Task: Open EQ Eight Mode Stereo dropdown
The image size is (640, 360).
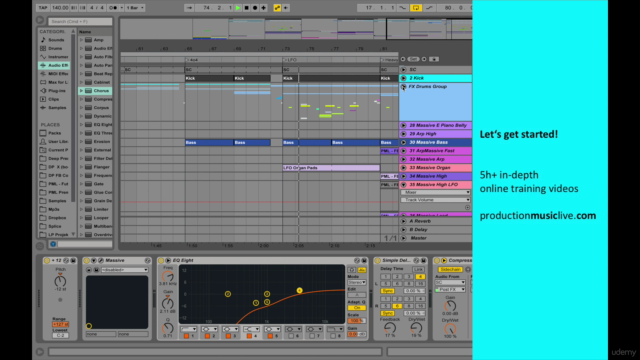Action: (356, 282)
